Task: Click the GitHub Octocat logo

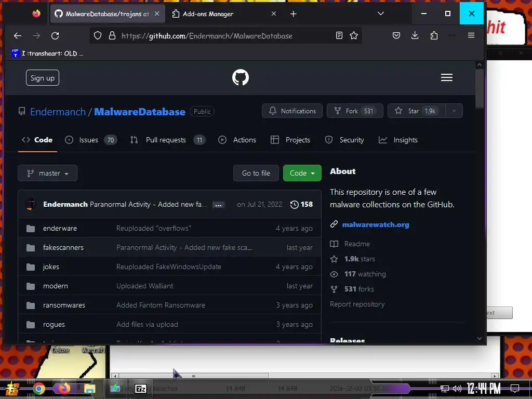Action: [240, 77]
